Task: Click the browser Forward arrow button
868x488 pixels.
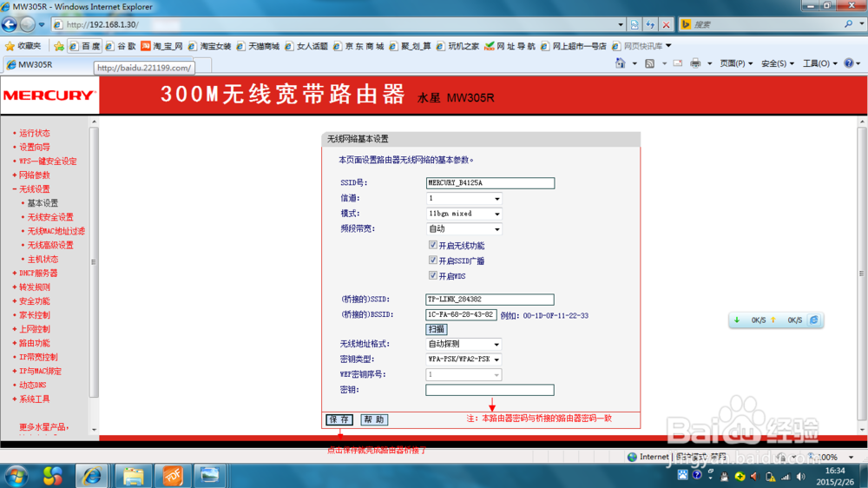Action: 27,24
